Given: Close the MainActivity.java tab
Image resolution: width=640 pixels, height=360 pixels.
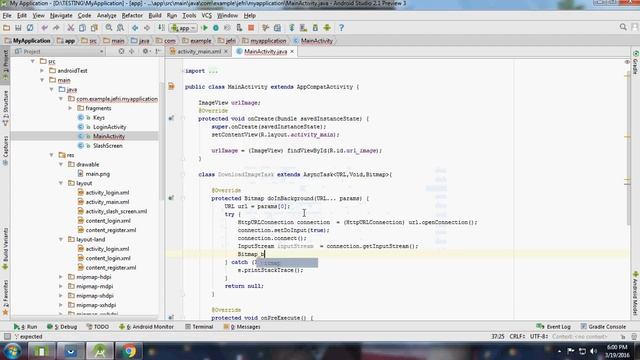Looking at the screenshot, I should coord(292,51).
